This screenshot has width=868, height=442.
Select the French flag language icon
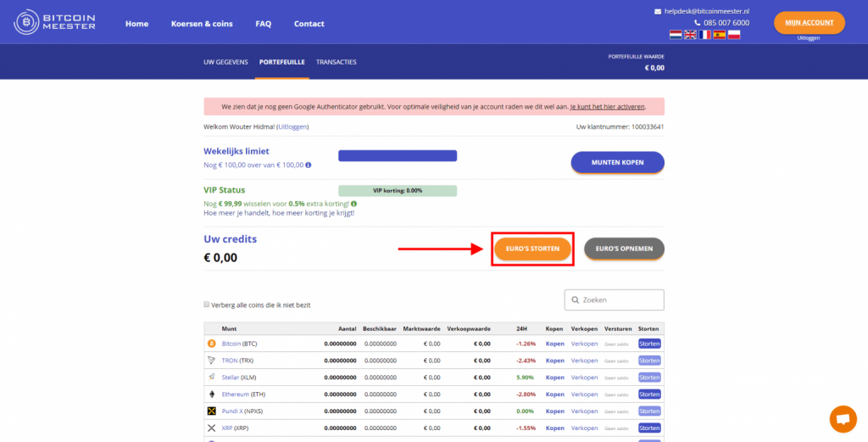(704, 35)
